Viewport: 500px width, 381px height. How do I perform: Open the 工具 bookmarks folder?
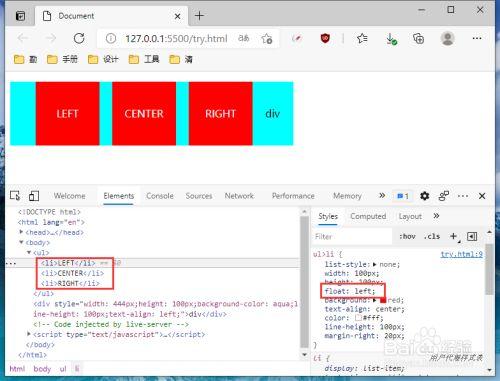coord(144,59)
